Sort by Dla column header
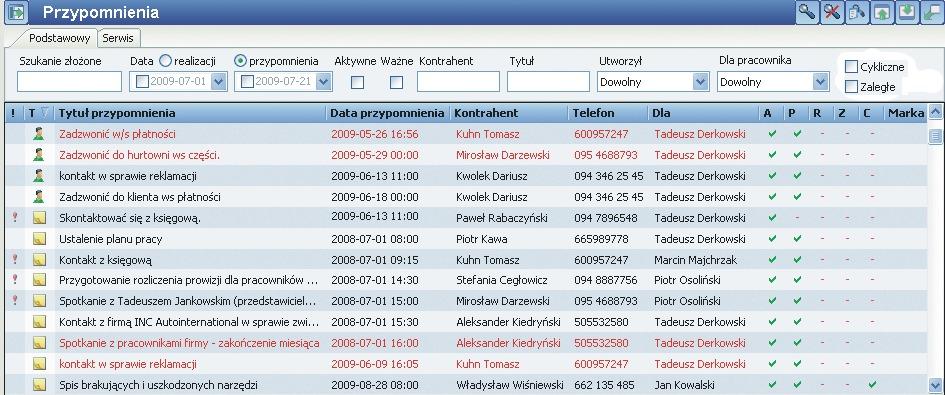This screenshot has height=395, width=945. click(x=703, y=113)
